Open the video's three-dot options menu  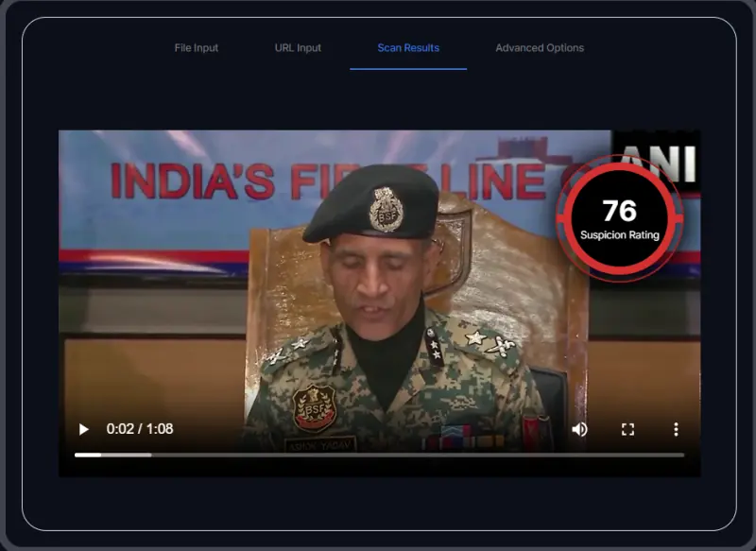click(676, 429)
